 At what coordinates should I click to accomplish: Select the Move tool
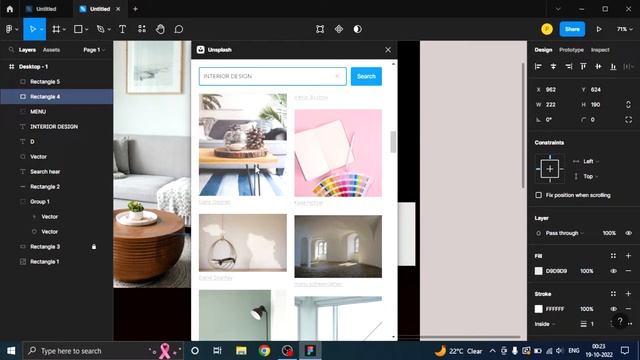click(32, 29)
